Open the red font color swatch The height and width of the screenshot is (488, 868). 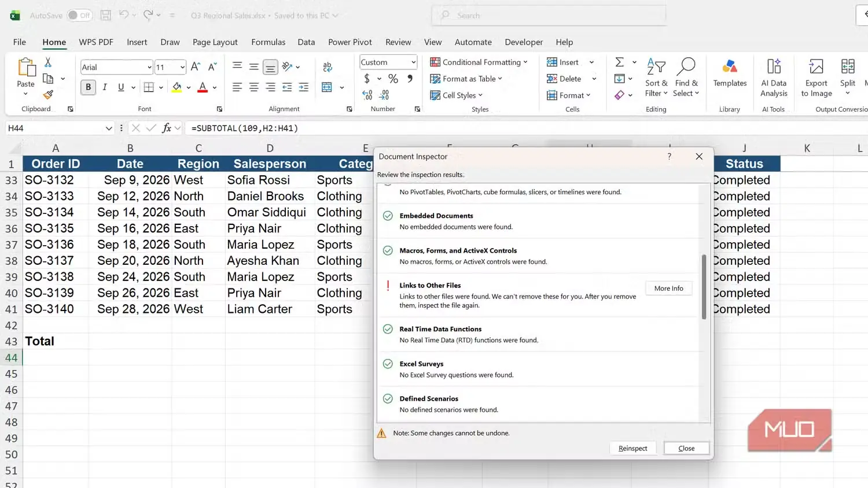(203, 87)
